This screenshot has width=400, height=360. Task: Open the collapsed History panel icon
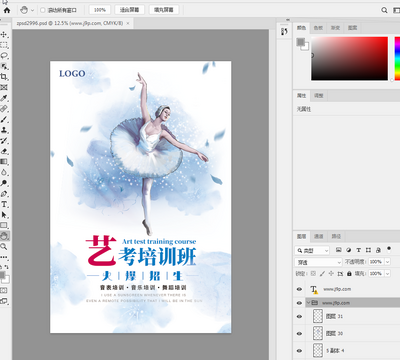284,32
